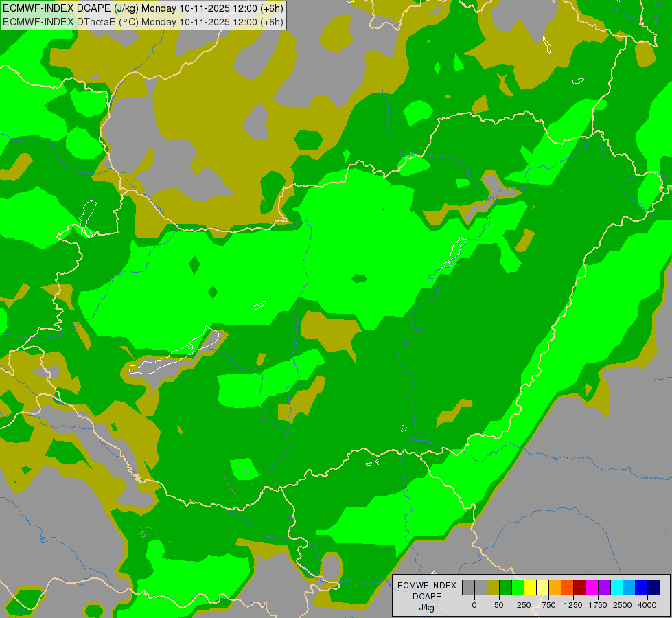The height and width of the screenshot is (618, 672).
Task: Click the legend scale value 1750
Action: point(598,605)
